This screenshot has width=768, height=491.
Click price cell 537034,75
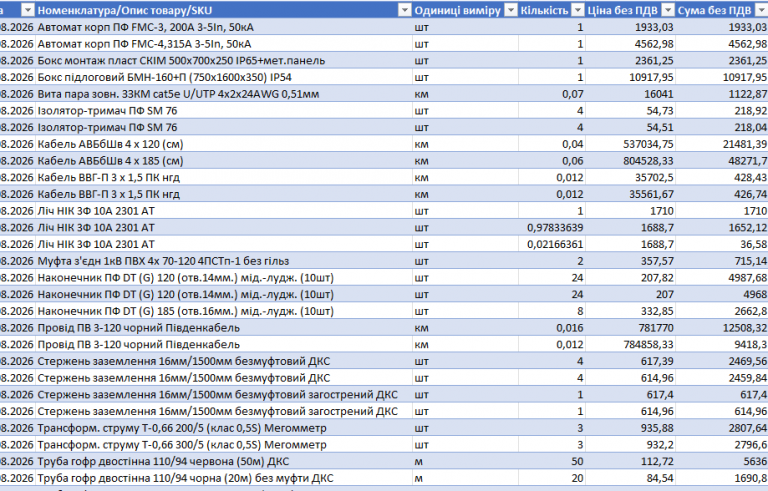(x=630, y=144)
